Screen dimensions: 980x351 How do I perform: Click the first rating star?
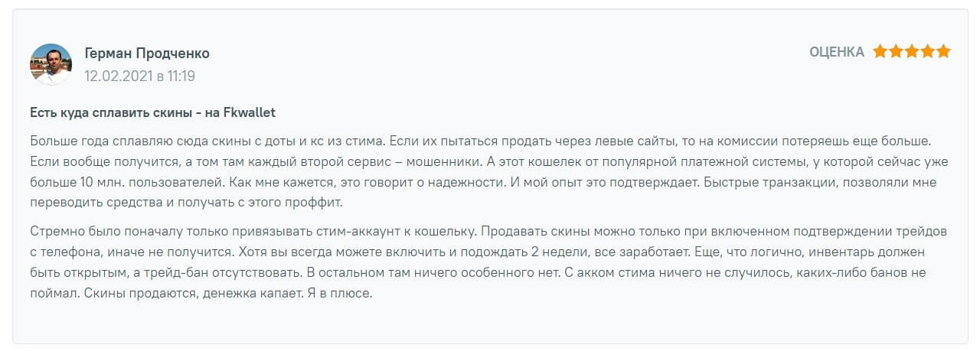click(x=880, y=52)
